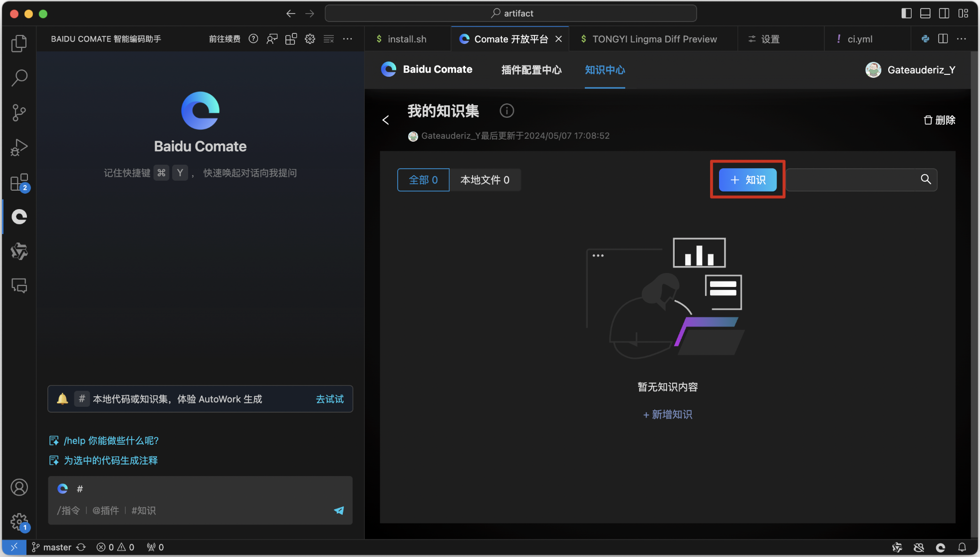
Task: Switch to TONGYI Lingma Diff Preview tab
Action: pos(654,39)
